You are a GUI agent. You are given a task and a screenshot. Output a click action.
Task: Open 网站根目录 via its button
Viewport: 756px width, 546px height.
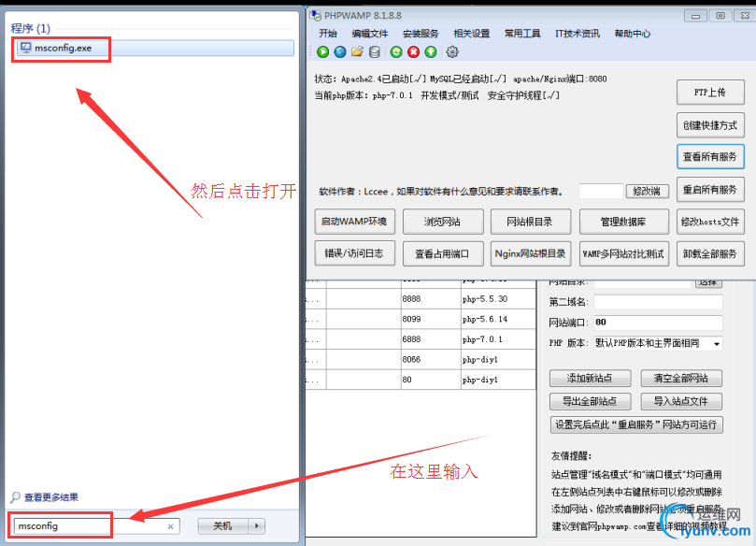pyautogui.click(x=531, y=222)
